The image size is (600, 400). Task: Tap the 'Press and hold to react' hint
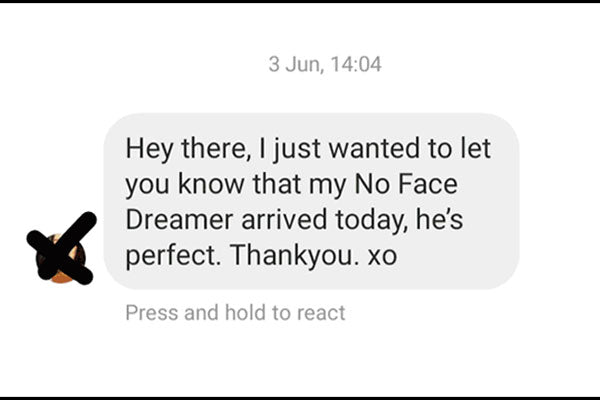(235, 312)
